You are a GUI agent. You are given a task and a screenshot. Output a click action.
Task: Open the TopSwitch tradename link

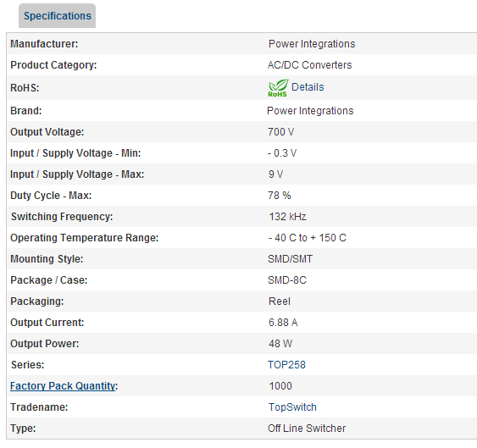[292, 407]
